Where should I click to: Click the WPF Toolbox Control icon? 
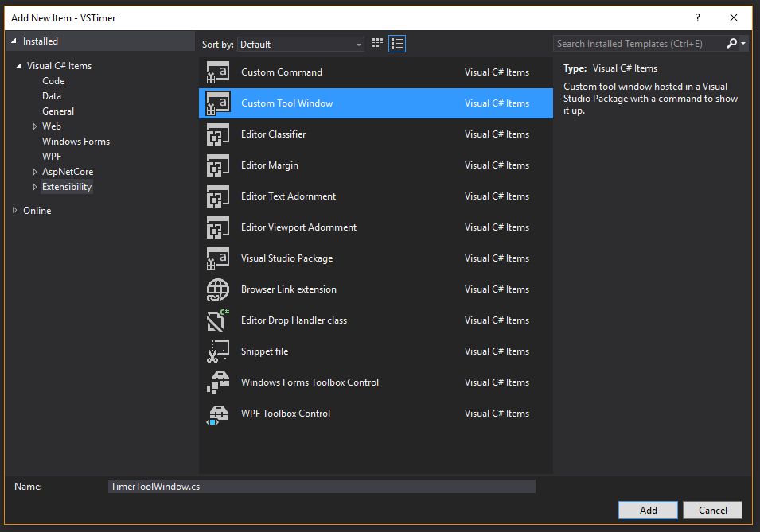[217, 414]
